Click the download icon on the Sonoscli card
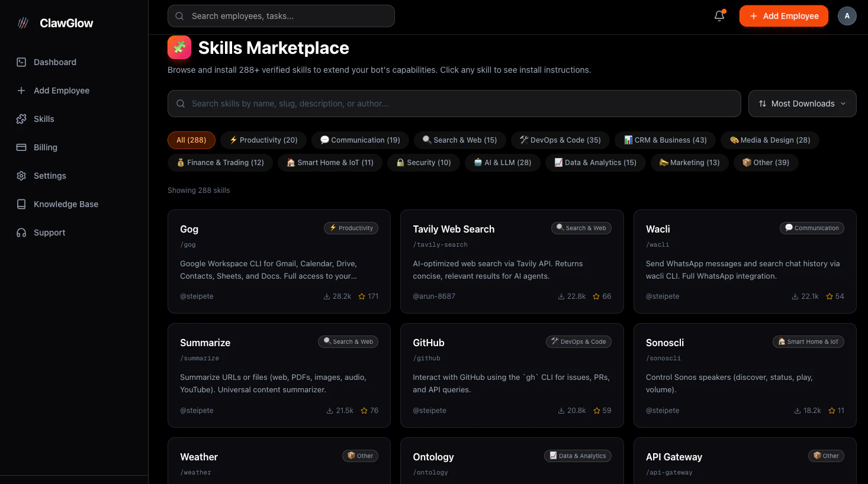The image size is (868, 484). (x=798, y=411)
